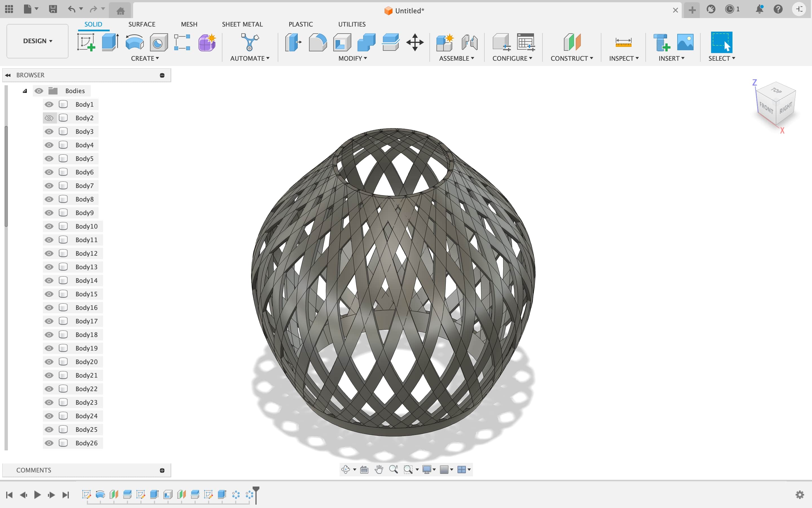Open the SHEET METAL tab
This screenshot has height=508, width=812.
click(x=242, y=24)
